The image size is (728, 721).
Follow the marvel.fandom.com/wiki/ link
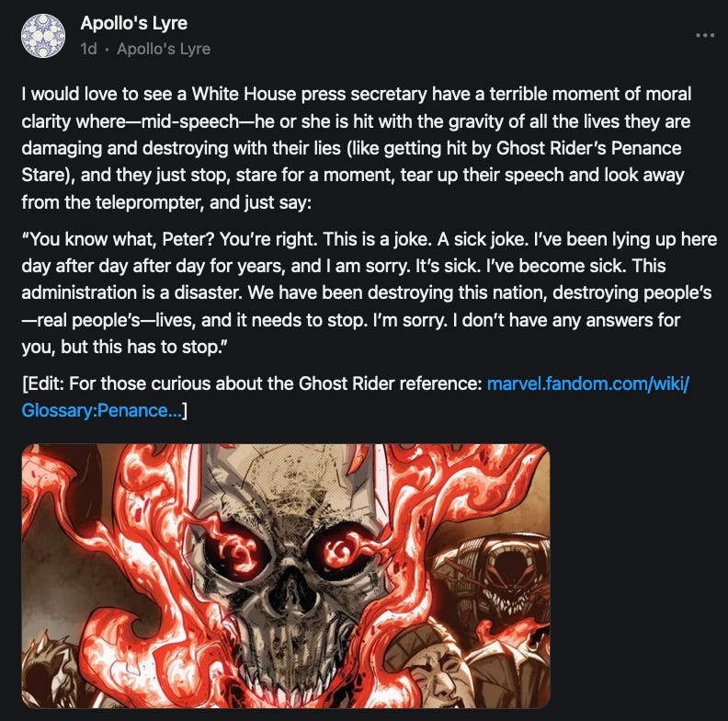587,383
